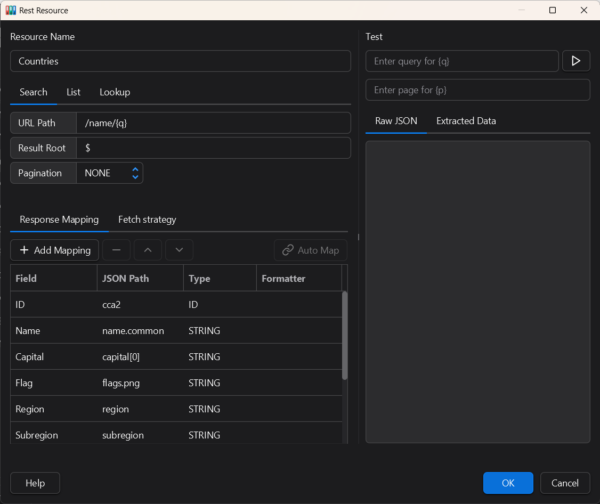Click the Result Root field

[213, 148]
